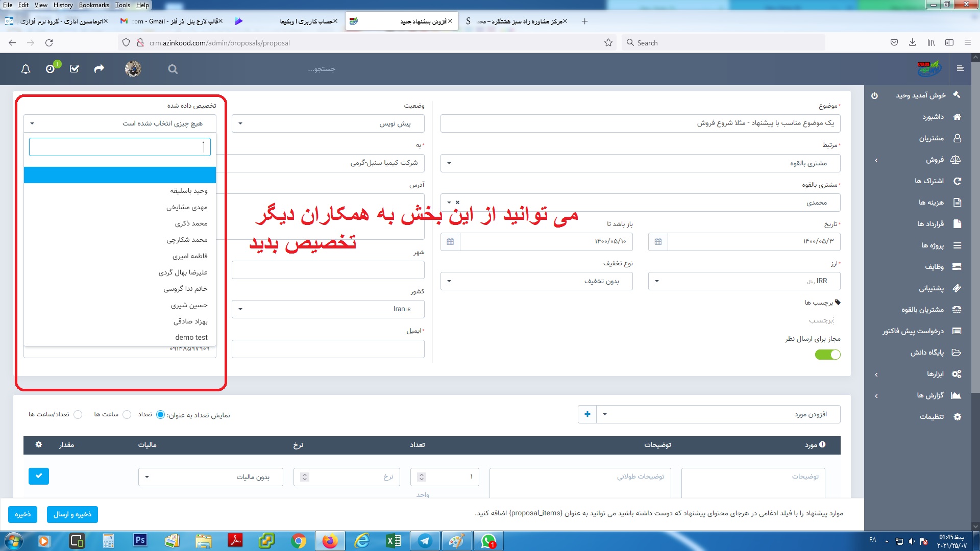Open the نوع تخفیف discount type dropdown

click(536, 281)
